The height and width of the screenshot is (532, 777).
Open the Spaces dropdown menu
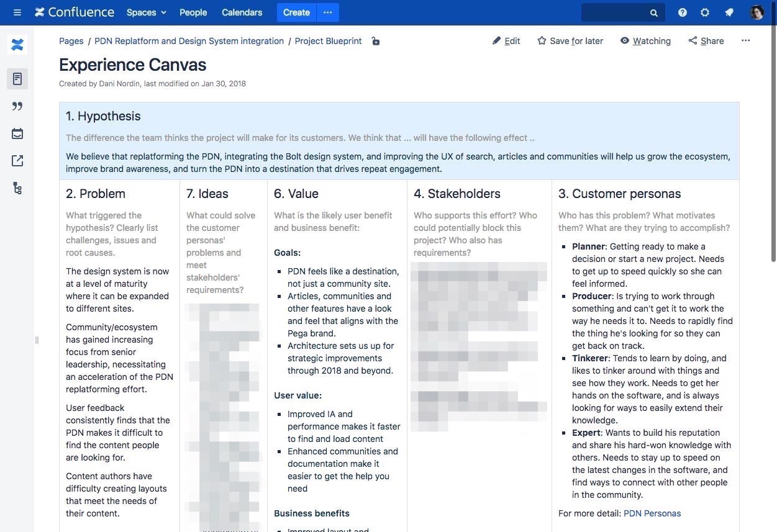click(x=147, y=12)
